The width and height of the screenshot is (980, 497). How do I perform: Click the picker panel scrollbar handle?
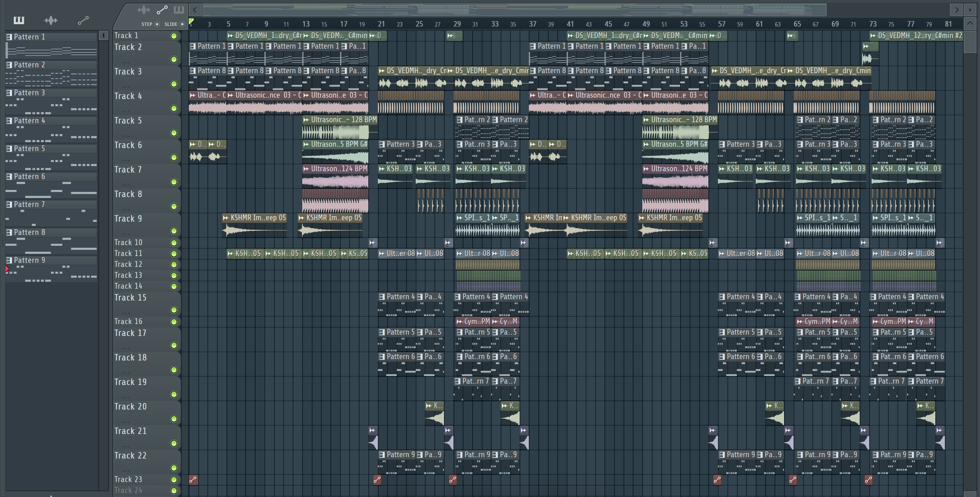point(103,35)
